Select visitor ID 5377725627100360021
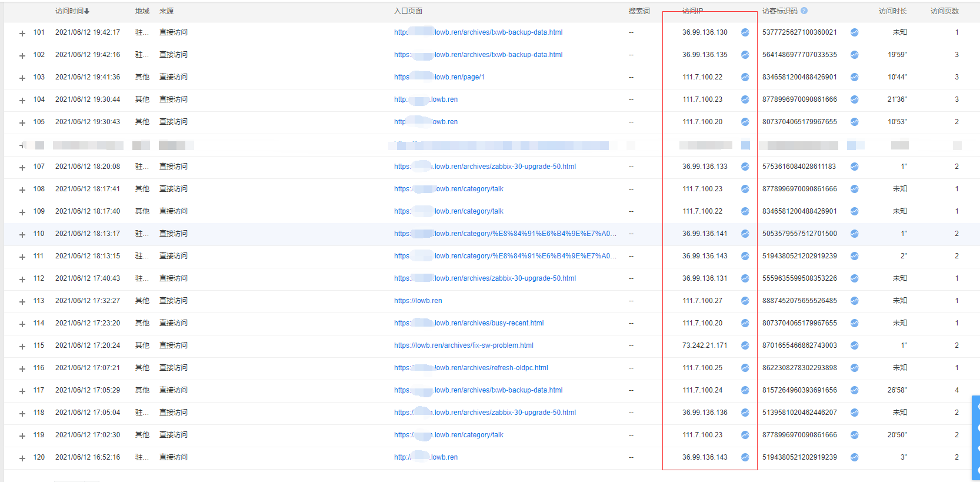The width and height of the screenshot is (980, 482). click(799, 32)
